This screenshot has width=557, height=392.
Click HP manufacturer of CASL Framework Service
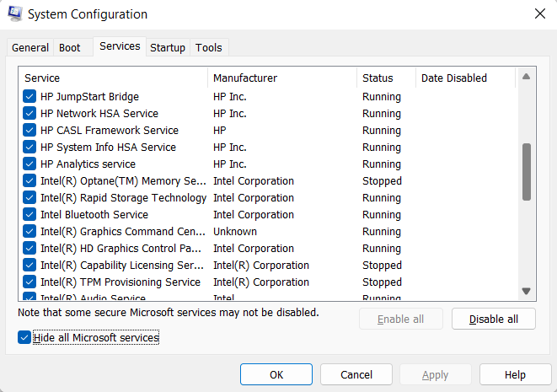click(x=220, y=130)
